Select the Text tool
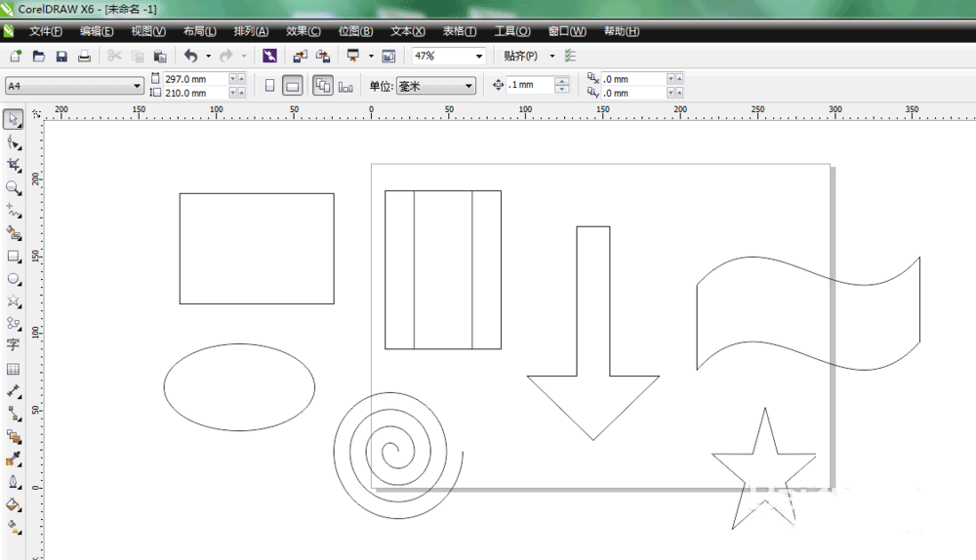The image size is (976, 560). (x=13, y=345)
